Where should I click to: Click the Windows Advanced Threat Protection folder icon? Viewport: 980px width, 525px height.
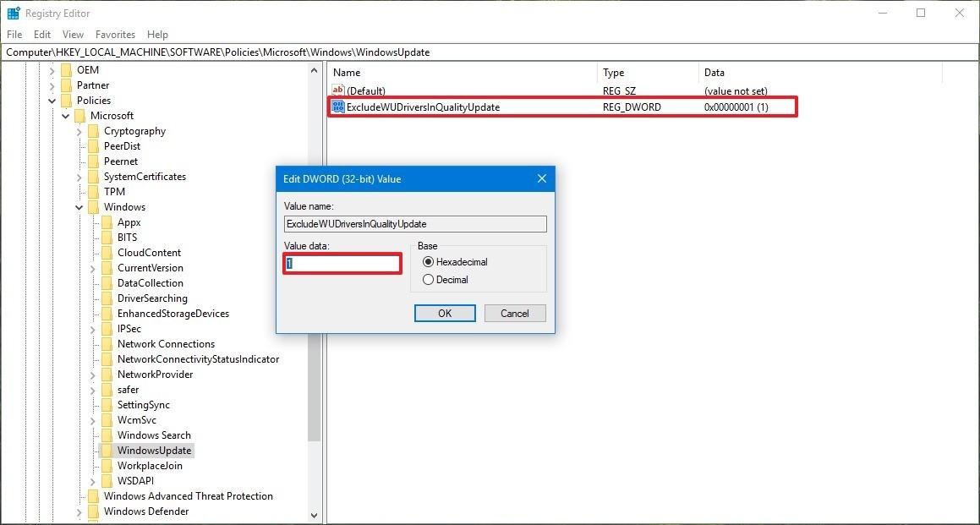pyautogui.click(x=93, y=495)
